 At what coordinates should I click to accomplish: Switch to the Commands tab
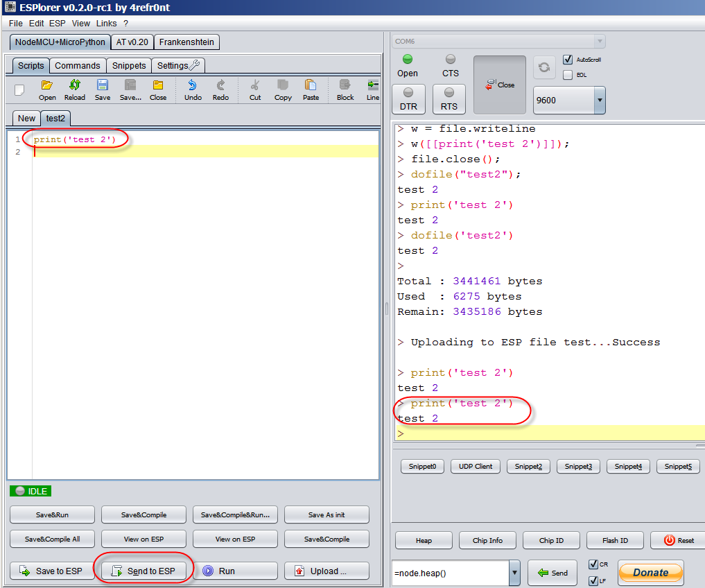(x=78, y=66)
